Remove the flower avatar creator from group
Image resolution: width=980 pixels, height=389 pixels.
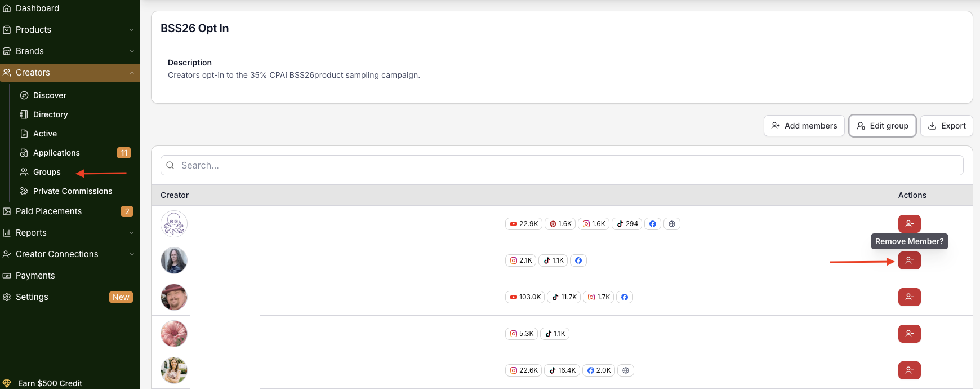tap(909, 334)
